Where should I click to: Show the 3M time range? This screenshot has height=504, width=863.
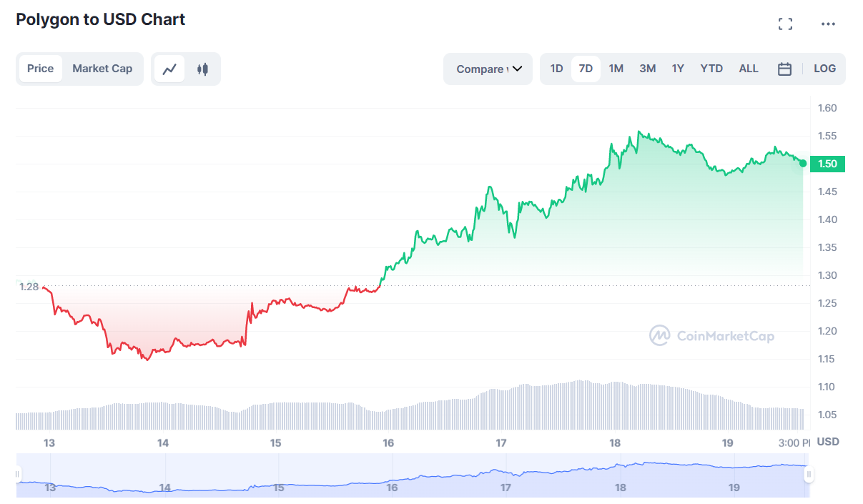[x=647, y=69]
